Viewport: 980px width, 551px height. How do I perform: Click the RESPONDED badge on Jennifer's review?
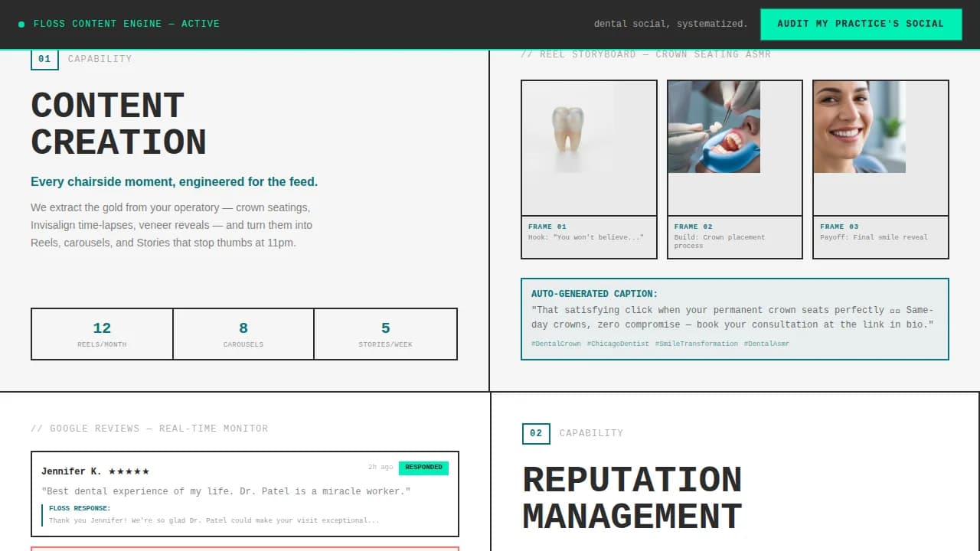pos(423,468)
